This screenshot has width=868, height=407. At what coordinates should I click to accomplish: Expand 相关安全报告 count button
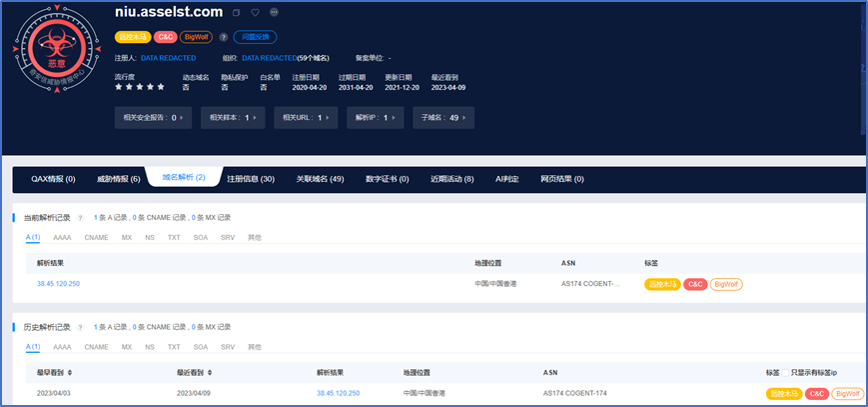(154, 118)
